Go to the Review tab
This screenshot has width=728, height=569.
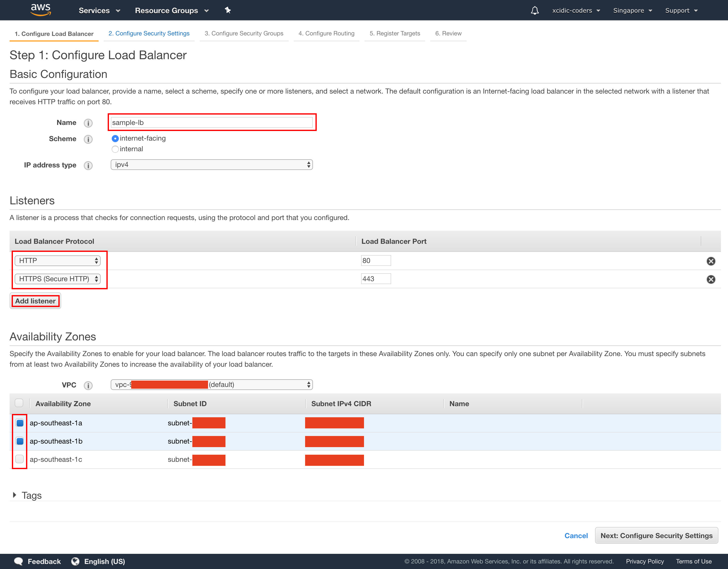point(448,33)
